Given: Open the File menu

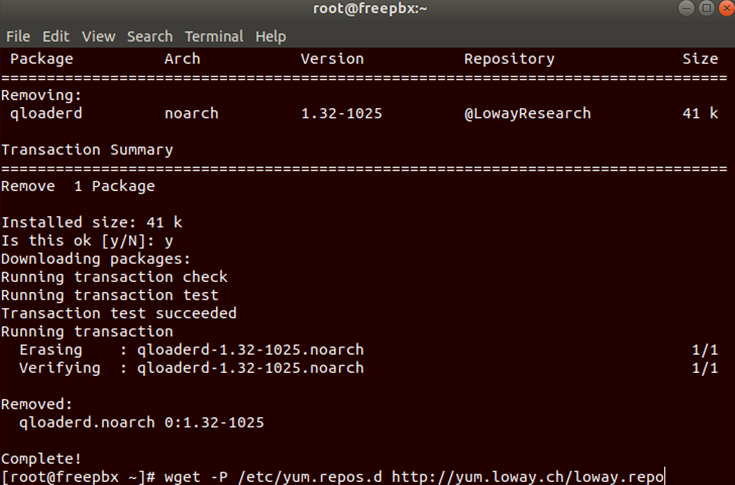Looking at the screenshot, I should pyautogui.click(x=18, y=36).
